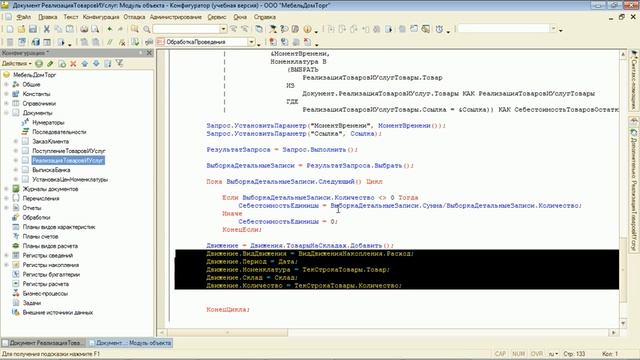The image size is (640, 360).
Task: Expand the Общие tree node
Action: coord(7,84)
